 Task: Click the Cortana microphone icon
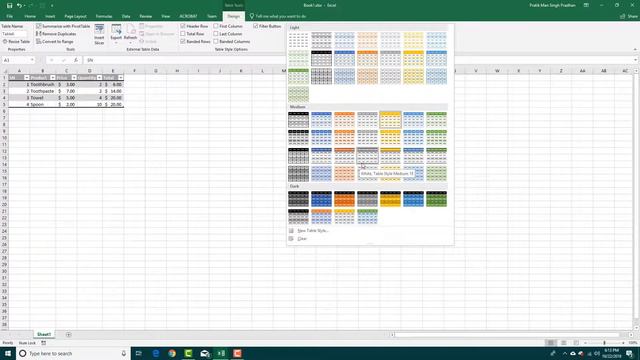click(x=124, y=353)
